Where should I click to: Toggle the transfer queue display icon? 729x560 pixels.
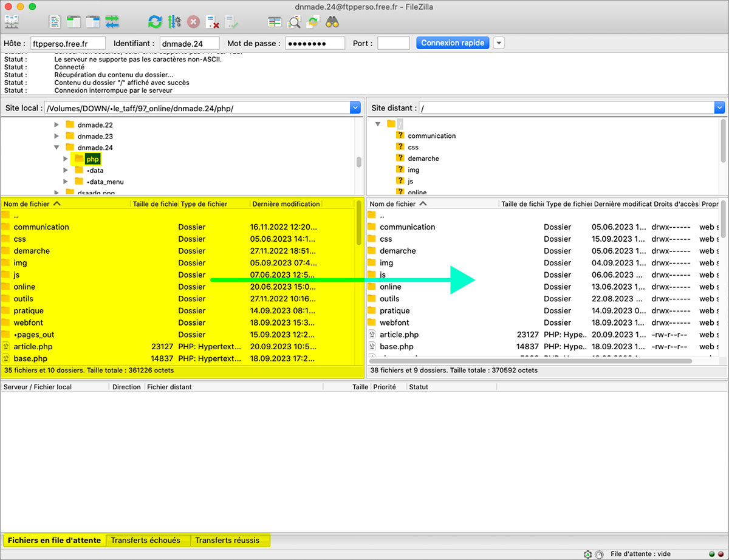tap(112, 22)
